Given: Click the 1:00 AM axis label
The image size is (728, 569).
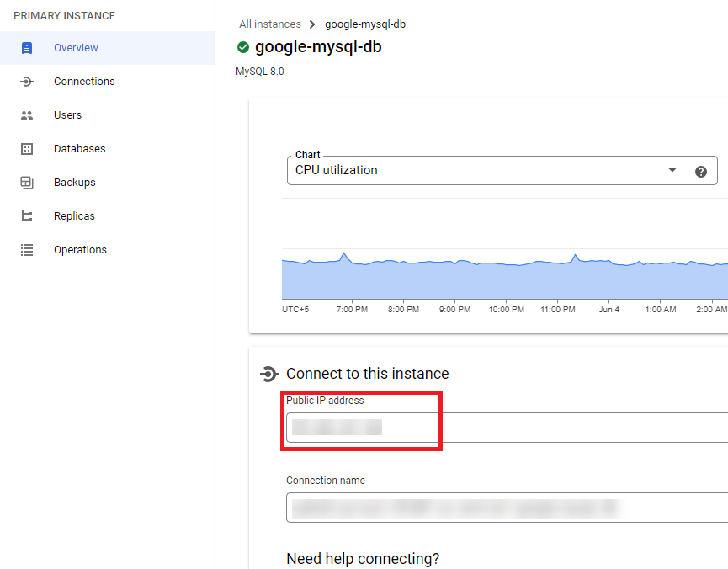Looking at the screenshot, I should (661, 310).
